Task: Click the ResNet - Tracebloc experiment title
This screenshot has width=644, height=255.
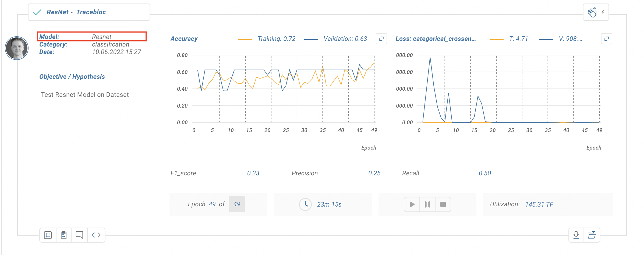Action: coord(76,12)
